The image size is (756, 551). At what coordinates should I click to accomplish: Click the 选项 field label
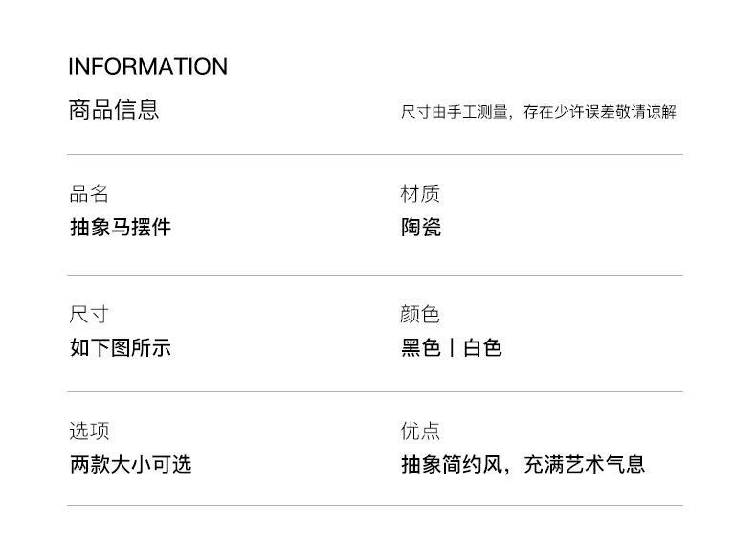pyautogui.click(x=89, y=431)
